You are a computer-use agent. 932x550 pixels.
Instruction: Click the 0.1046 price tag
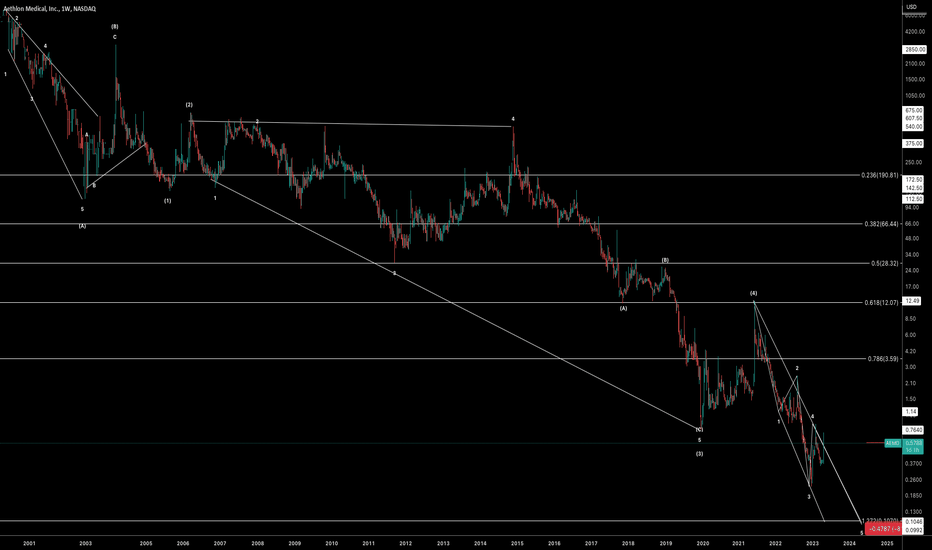tap(913, 521)
